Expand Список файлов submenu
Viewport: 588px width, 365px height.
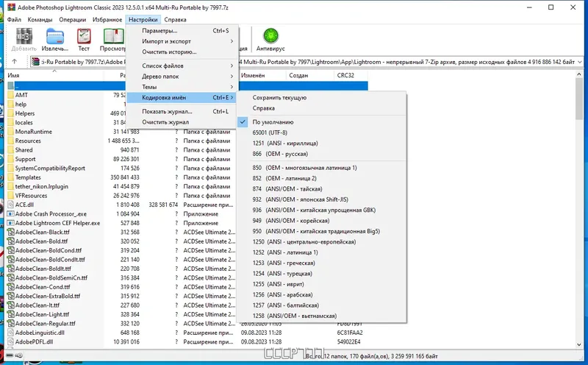182,65
